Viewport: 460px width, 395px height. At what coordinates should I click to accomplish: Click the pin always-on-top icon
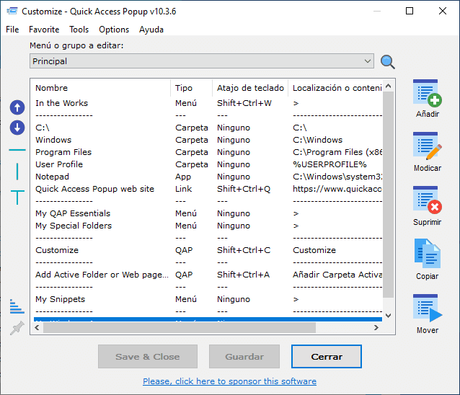(17, 328)
